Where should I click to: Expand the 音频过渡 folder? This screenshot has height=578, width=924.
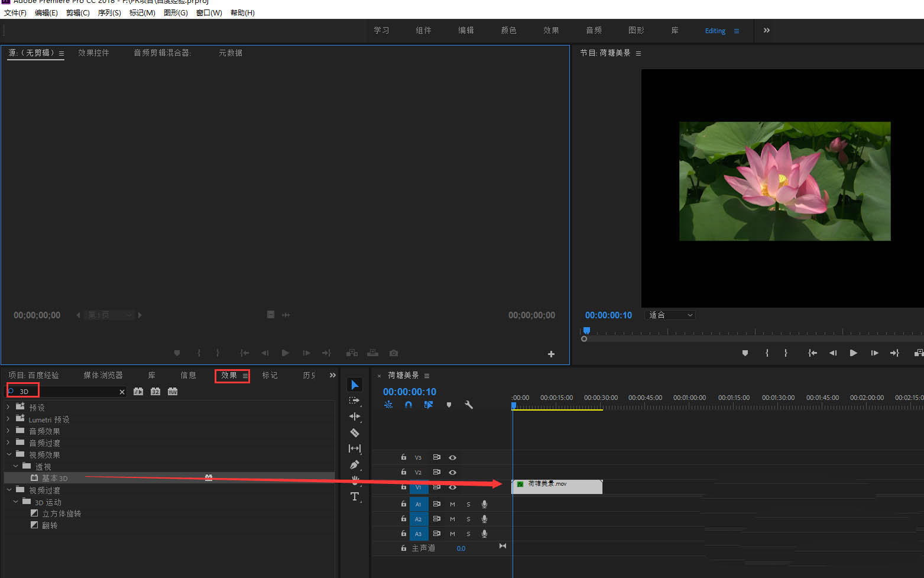pos(8,443)
